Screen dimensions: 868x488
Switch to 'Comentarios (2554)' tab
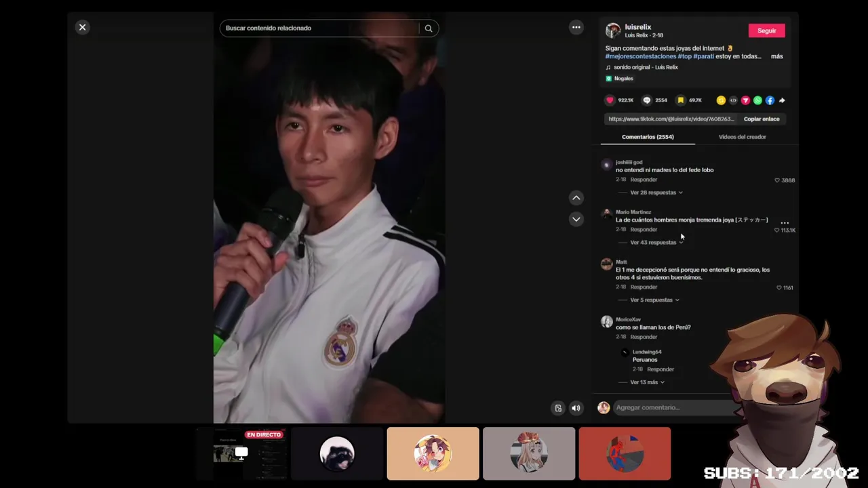click(x=648, y=137)
